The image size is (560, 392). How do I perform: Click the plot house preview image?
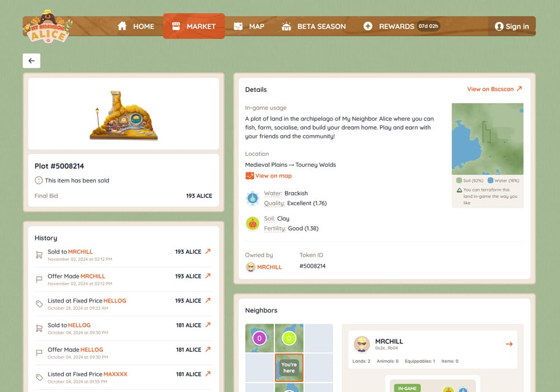tap(124, 115)
